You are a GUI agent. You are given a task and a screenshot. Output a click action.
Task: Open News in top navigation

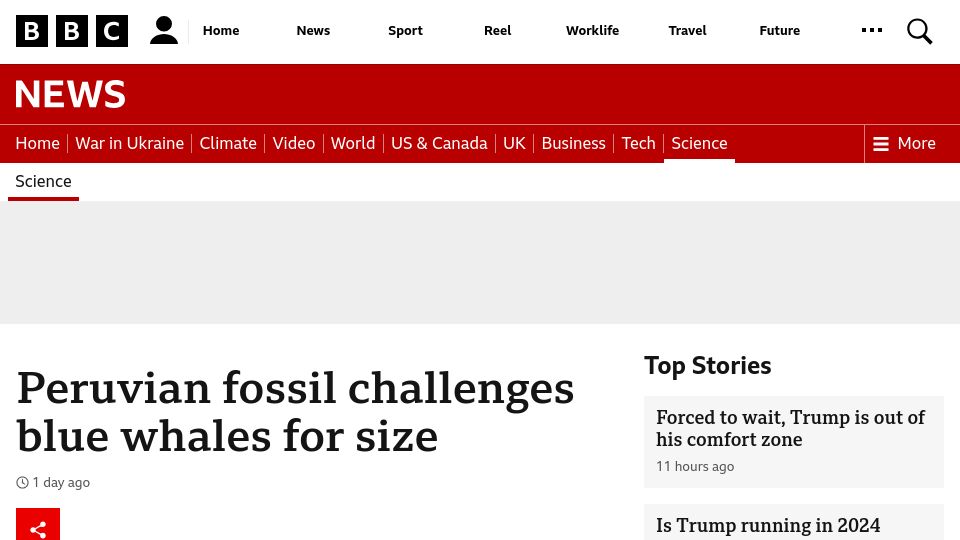313,31
